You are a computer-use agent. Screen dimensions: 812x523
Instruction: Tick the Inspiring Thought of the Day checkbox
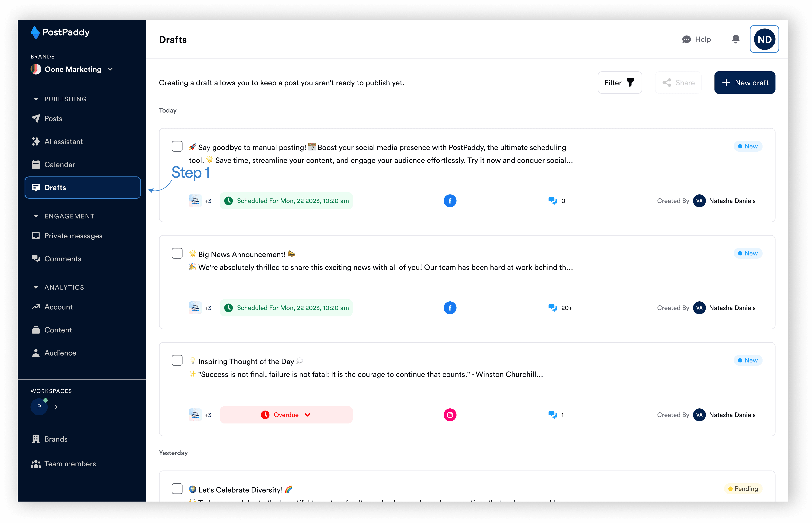pos(177,360)
